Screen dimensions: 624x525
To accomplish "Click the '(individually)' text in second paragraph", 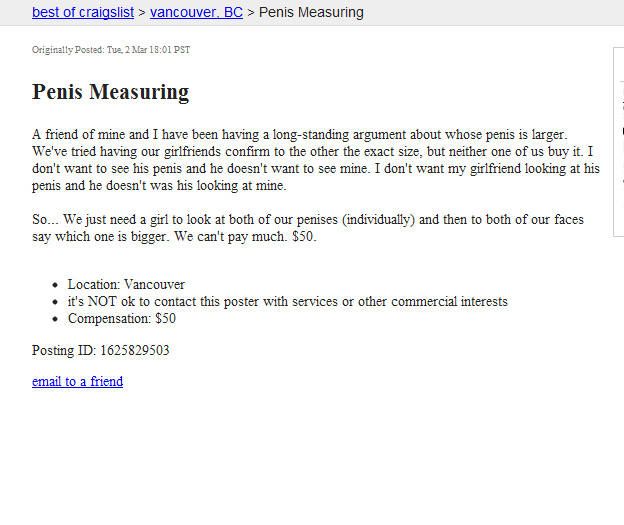I will pyautogui.click(x=378, y=220).
